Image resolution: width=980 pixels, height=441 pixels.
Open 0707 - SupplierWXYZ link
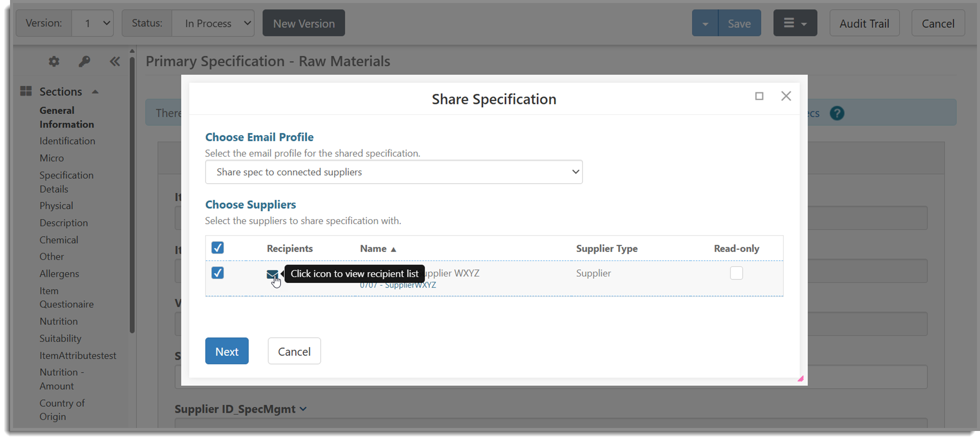[x=398, y=285]
